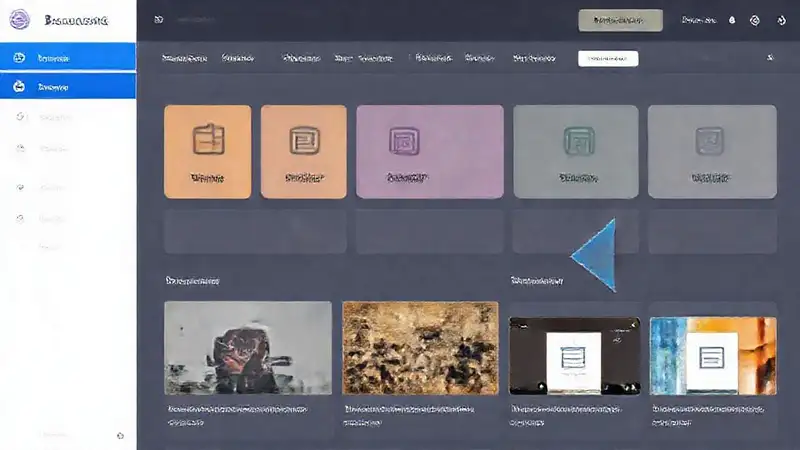Click the round purple app logo
Viewport: 800px width, 450px height.
click(x=20, y=20)
